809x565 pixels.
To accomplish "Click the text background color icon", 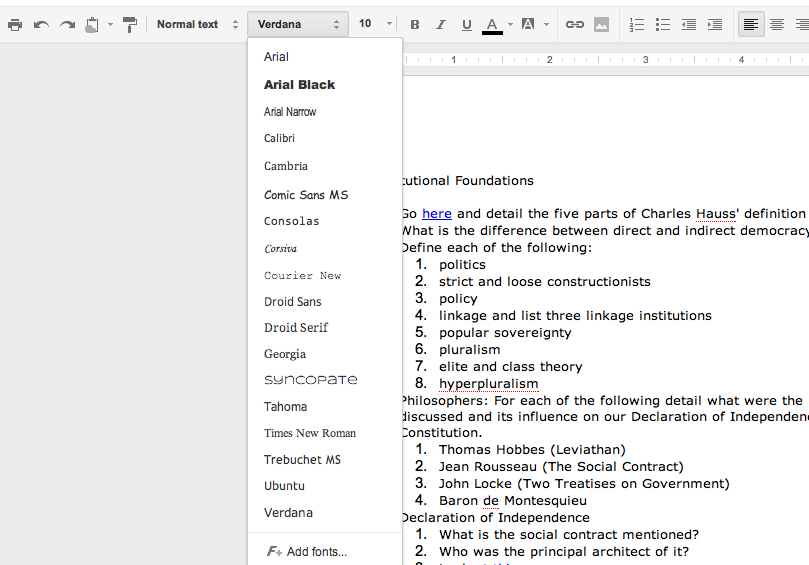I will coord(528,24).
